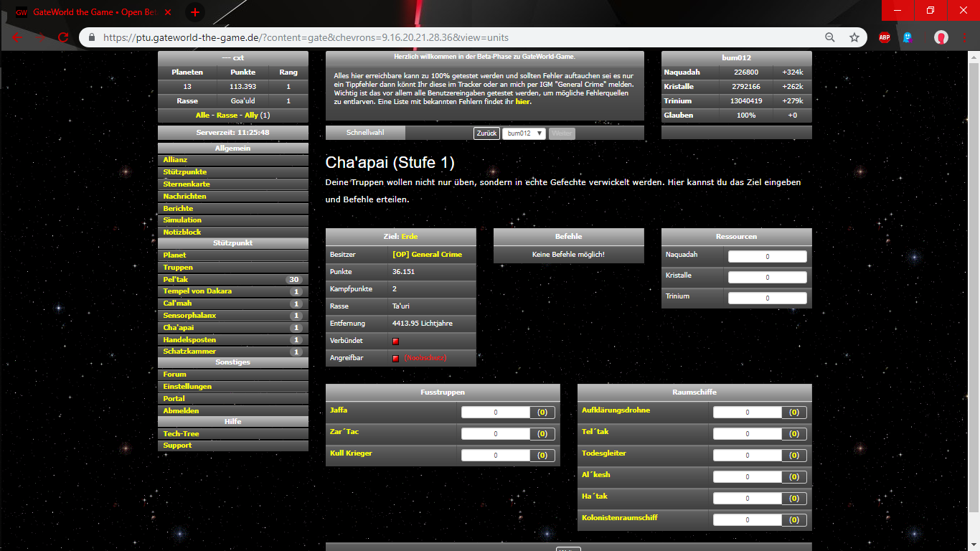Open the Tech-Tree help link
The height and width of the screenshot is (551, 980).
181,434
